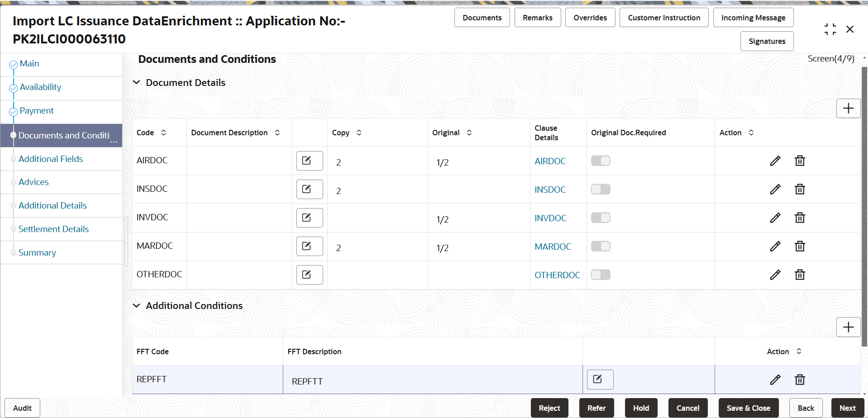Open description editor for INSDOC row
Viewport: 868px width, 418px height.
(310, 189)
